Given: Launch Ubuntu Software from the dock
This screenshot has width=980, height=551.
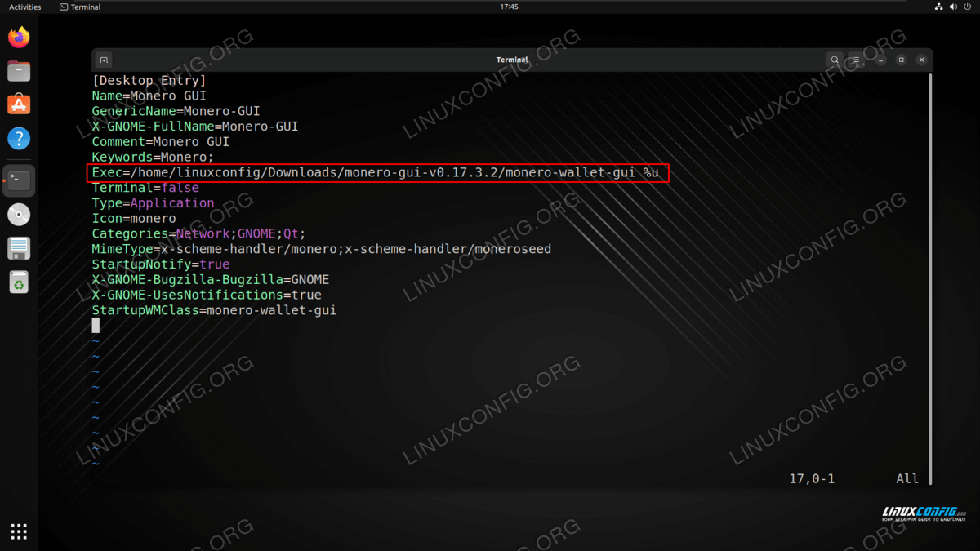Looking at the screenshot, I should point(19,104).
